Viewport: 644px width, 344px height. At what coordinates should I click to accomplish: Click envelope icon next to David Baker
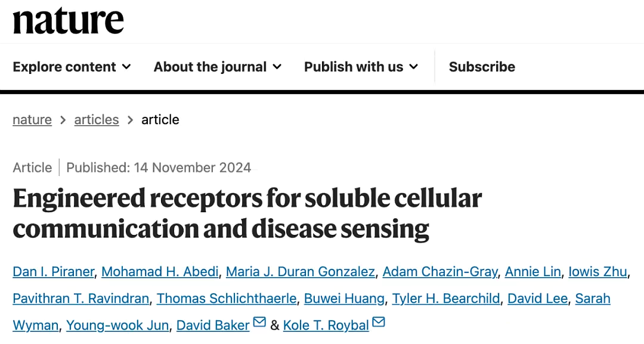259,322
